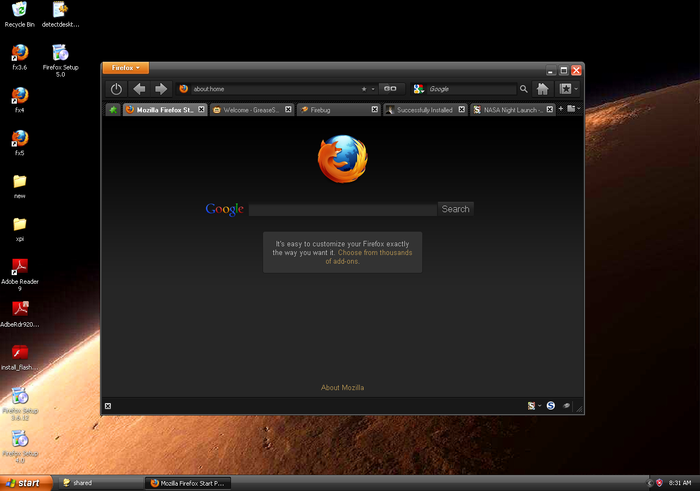The height and width of the screenshot is (491, 700).
Task: Click the gray add-on icon beside blue S
Action: tap(566, 406)
